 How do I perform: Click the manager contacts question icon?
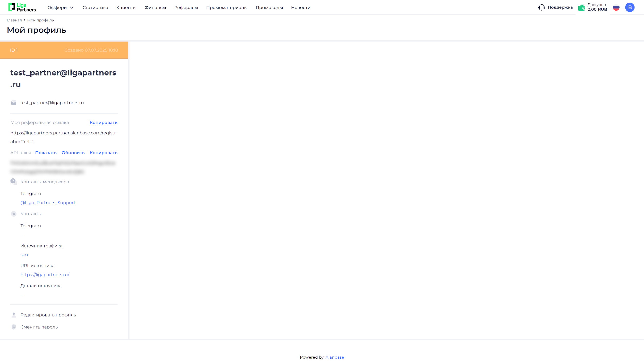click(13, 182)
